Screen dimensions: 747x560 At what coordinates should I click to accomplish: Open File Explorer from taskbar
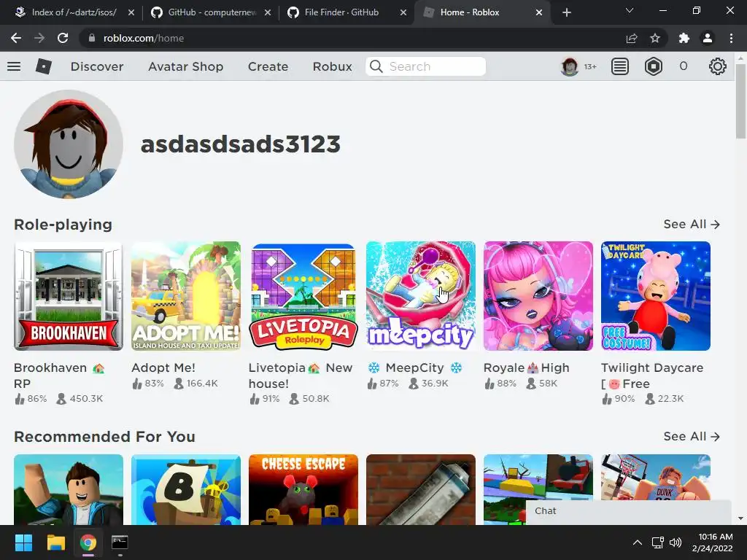pyautogui.click(x=55, y=542)
